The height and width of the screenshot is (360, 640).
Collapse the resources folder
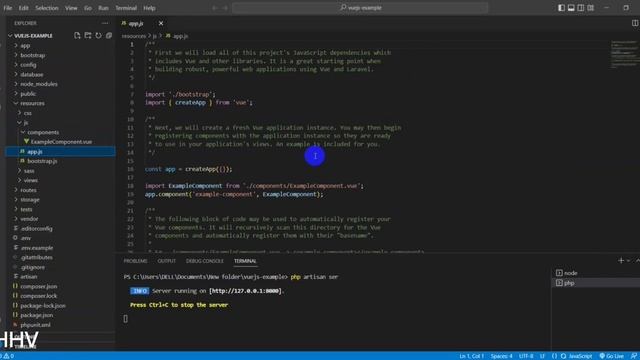[32, 103]
